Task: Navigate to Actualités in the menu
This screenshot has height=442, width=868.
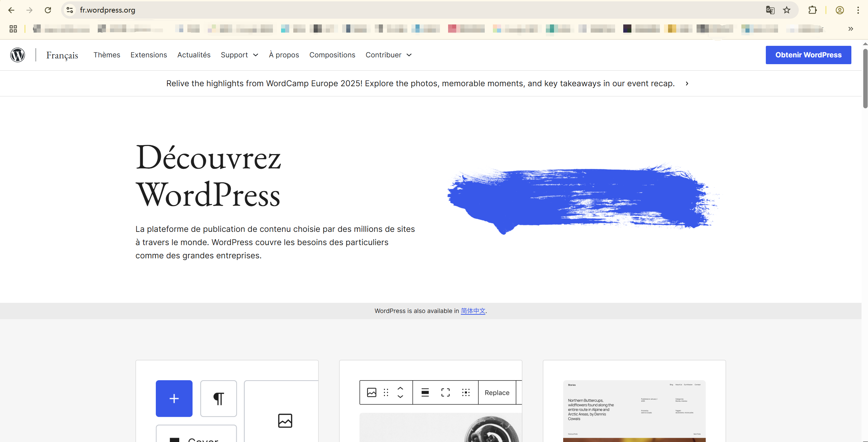Action: coord(194,55)
